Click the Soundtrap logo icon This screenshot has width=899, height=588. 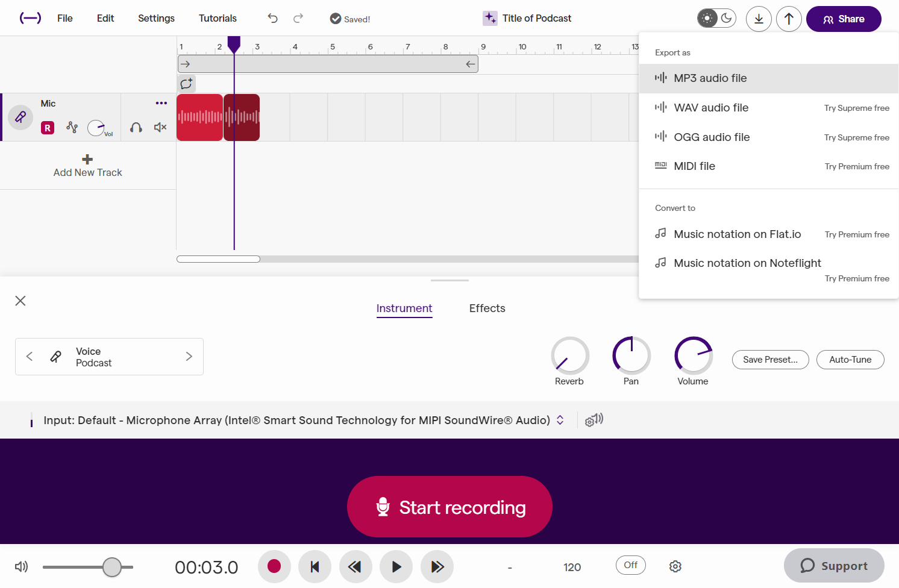tap(30, 18)
